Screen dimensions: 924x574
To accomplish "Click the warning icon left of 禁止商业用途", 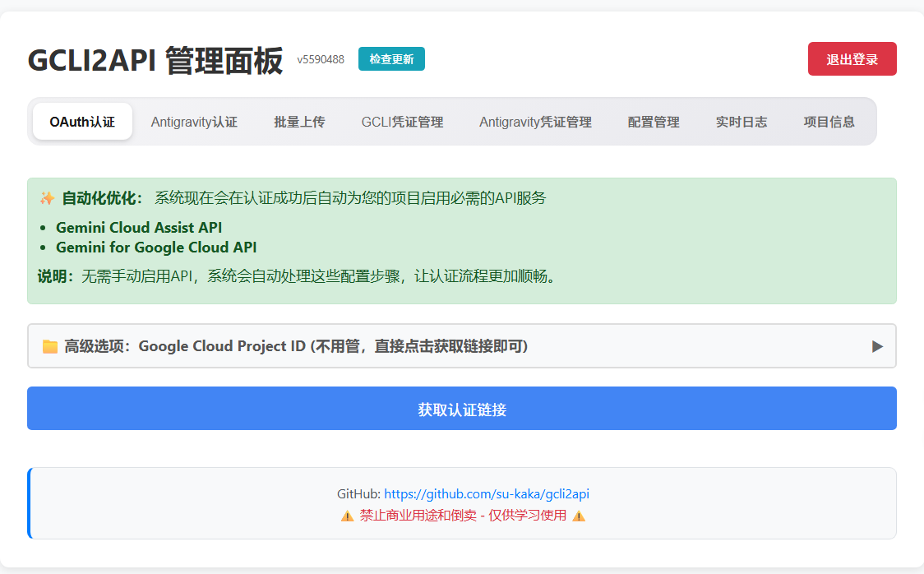I will point(347,516).
